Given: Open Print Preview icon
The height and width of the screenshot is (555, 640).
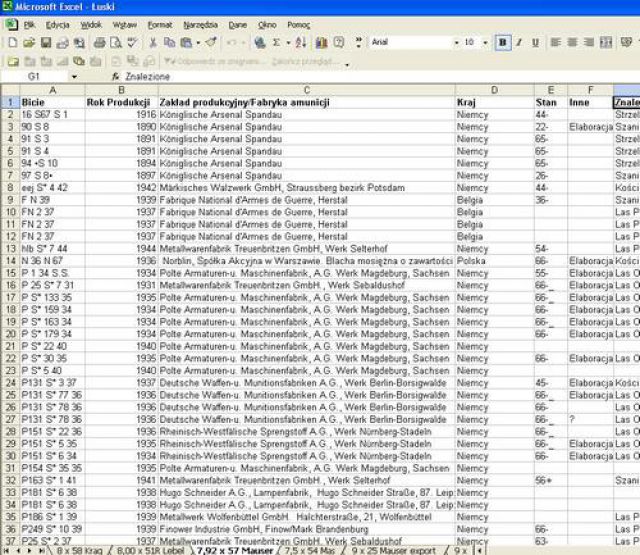Looking at the screenshot, I should [x=116, y=42].
